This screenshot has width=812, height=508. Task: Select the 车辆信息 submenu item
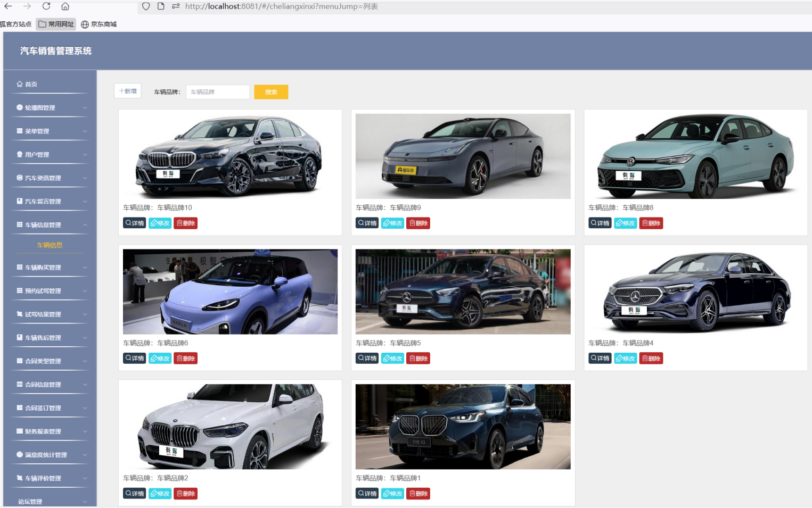pyautogui.click(x=50, y=245)
